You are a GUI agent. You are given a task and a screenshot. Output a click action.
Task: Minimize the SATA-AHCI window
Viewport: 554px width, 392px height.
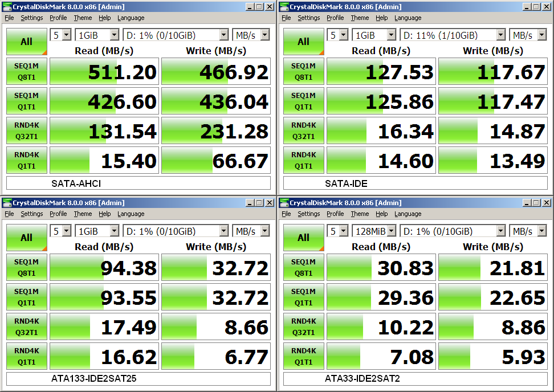(x=250, y=7)
